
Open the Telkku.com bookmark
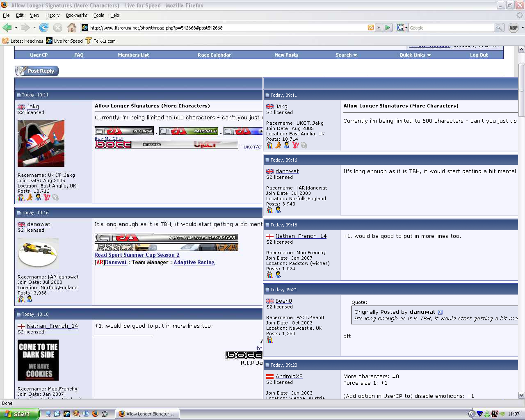(100, 41)
